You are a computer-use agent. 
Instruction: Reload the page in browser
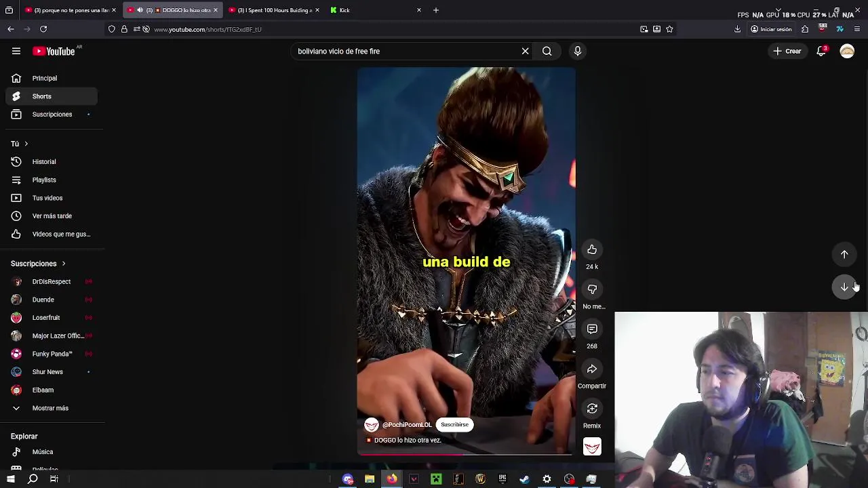click(x=43, y=29)
